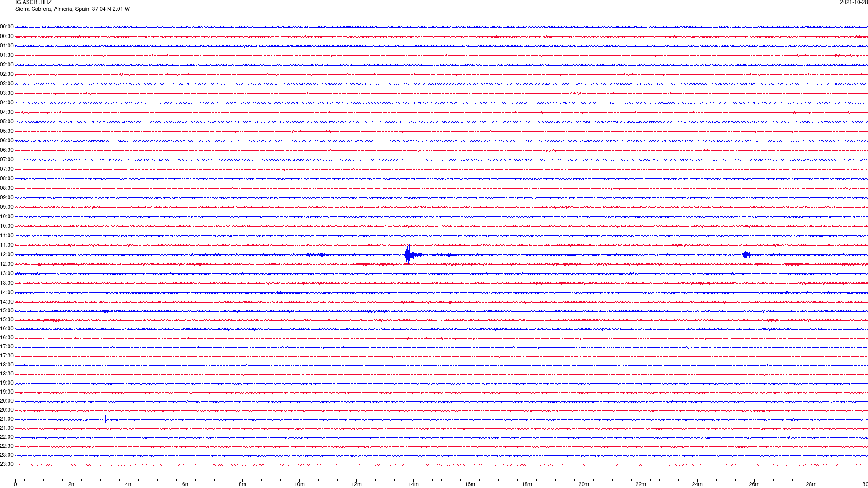This screenshot has height=488, width=868.
Task: Click the 10m tick label on the axis
Action: pos(299,484)
